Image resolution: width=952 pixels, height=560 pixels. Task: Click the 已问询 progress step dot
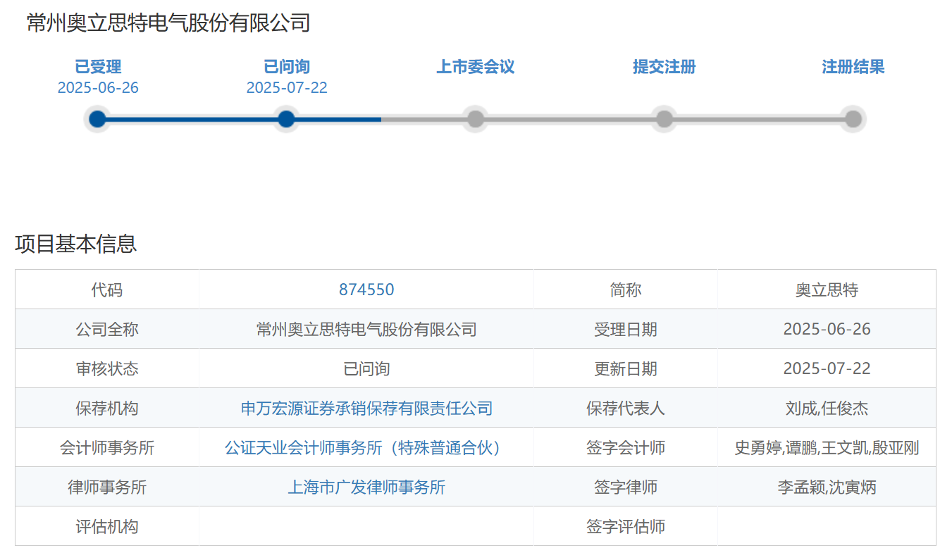[x=286, y=119]
